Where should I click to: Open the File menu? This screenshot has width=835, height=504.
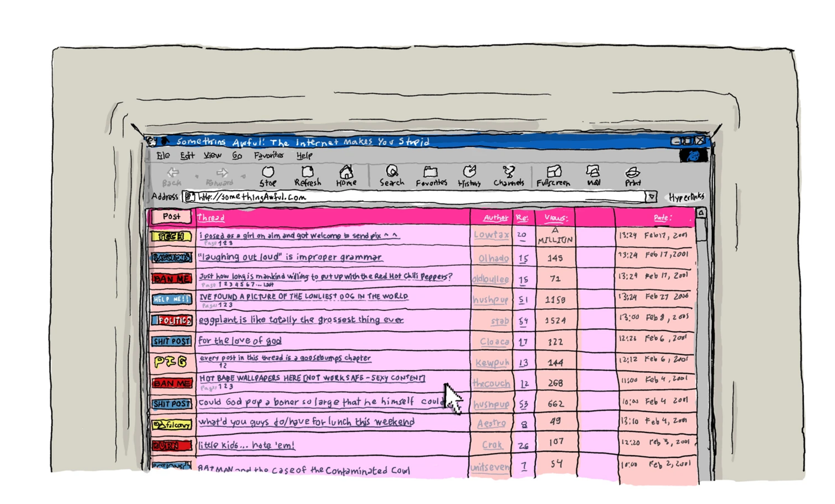pos(163,155)
